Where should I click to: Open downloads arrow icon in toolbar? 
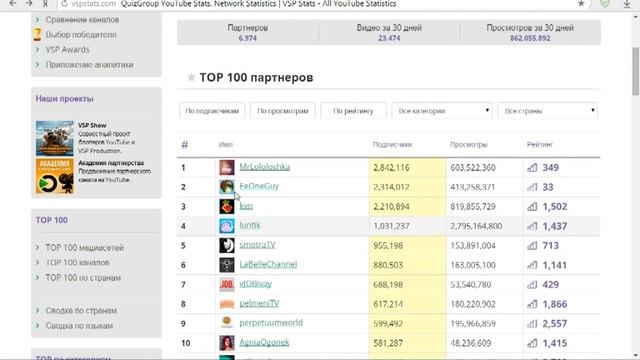click(627, 4)
